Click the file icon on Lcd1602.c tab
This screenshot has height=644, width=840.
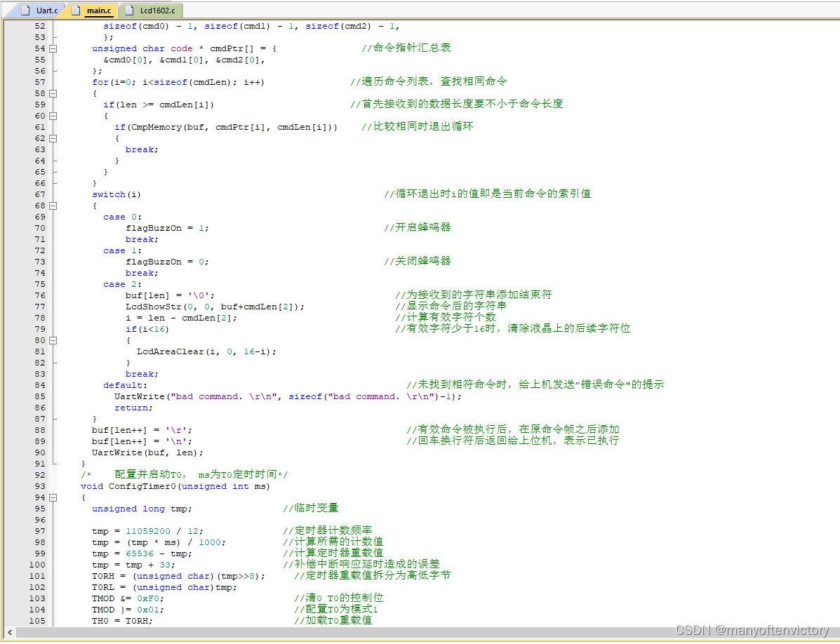click(x=129, y=10)
